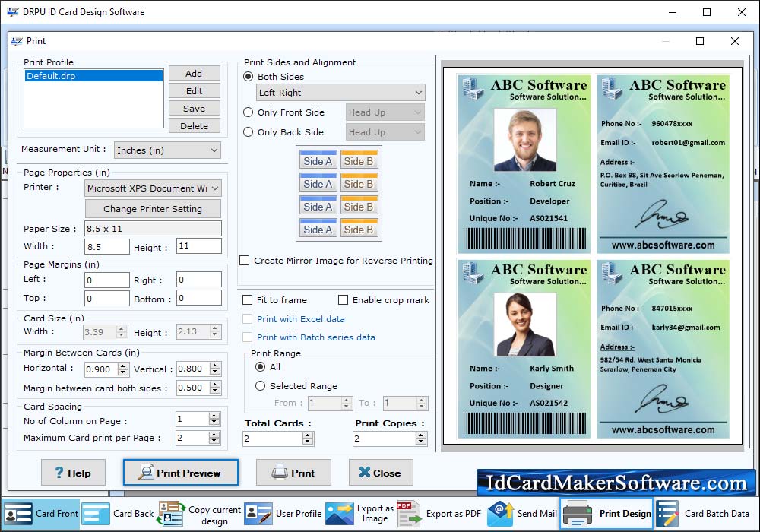Open Printer selection dropdown
The height and width of the screenshot is (532, 760).
point(154,188)
